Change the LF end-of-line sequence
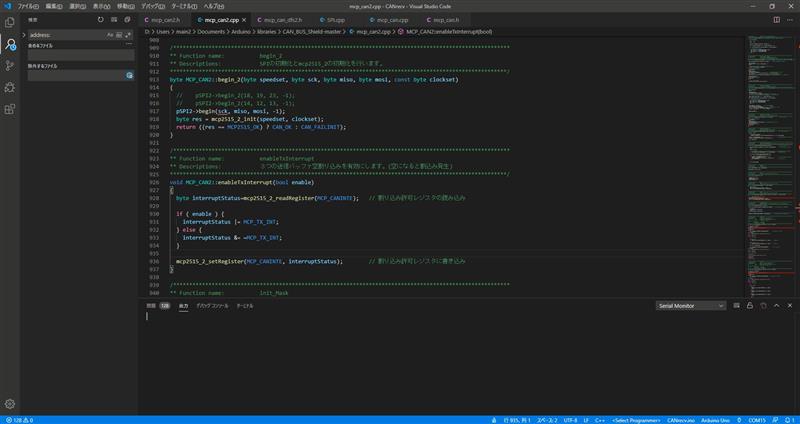Screen dimensions: 800x424 click(x=586, y=420)
